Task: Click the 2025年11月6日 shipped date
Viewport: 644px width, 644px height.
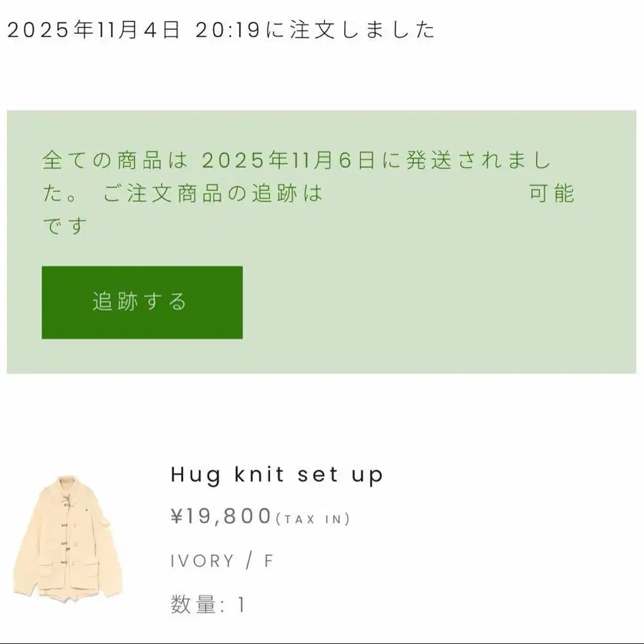Action: point(288,160)
